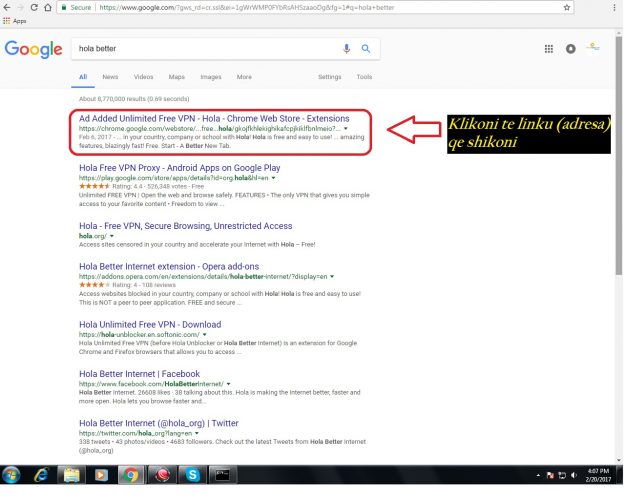Open the Google account avatar
Screen dimensions: 625x500
[593, 47]
